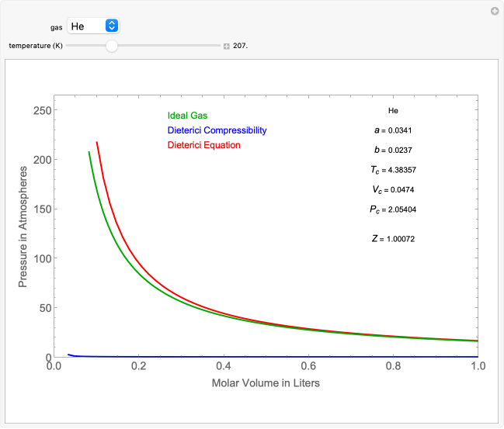Click the Z = 1.00072 compressibility value
504x429 pixels.
coord(393,239)
